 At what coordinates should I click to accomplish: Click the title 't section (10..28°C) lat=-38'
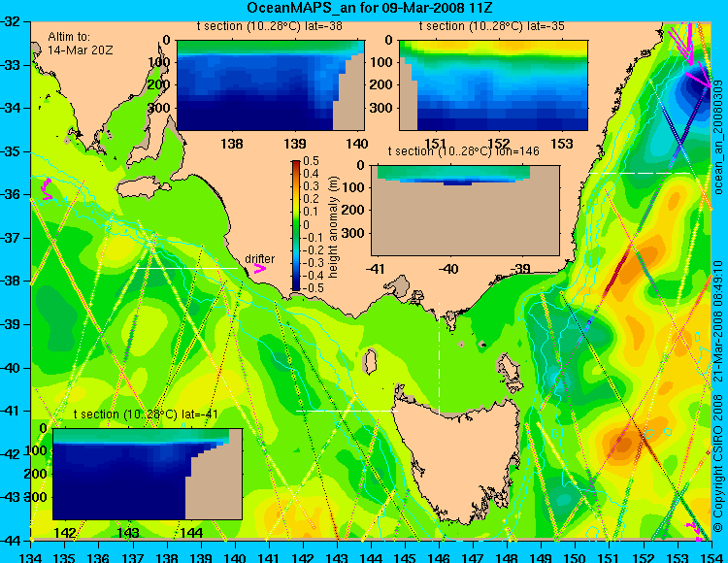click(x=270, y=26)
